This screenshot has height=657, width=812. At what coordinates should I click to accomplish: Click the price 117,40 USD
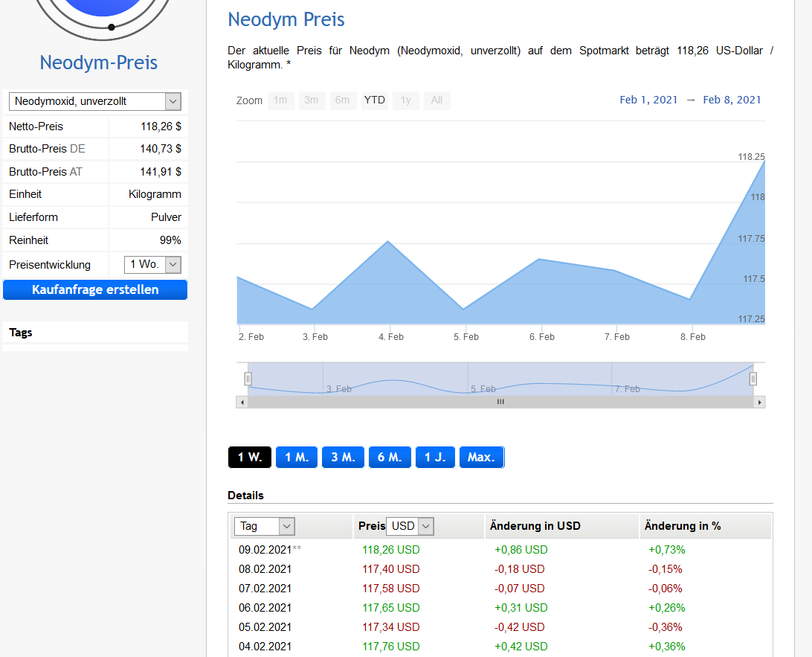click(x=391, y=569)
